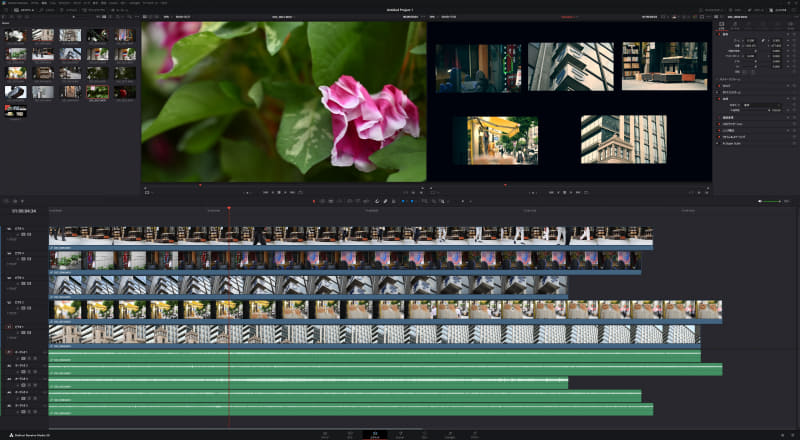This screenshot has width=800, height=440.
Task: Select the red flower clip thumbnail in Media Pool
Action: tap(124, 92)
